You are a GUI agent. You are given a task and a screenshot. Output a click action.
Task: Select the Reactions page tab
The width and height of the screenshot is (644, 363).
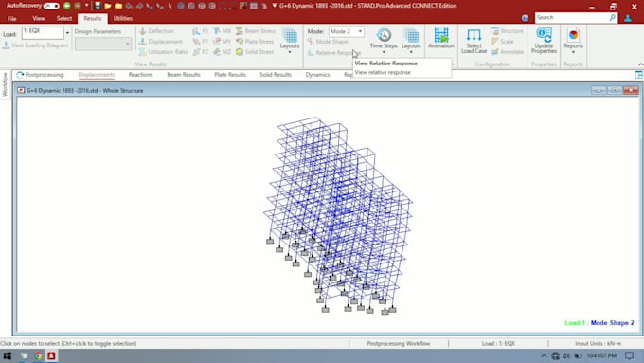pos(140,75)
